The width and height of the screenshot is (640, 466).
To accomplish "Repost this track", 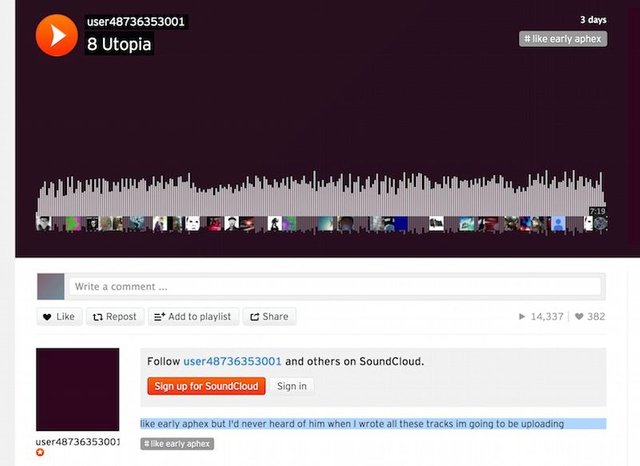I will 115,317.
